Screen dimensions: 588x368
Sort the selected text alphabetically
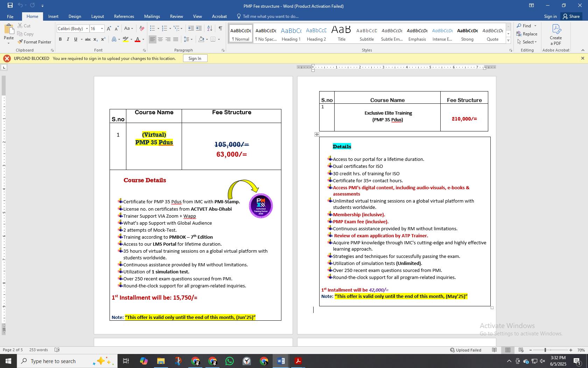210,28
